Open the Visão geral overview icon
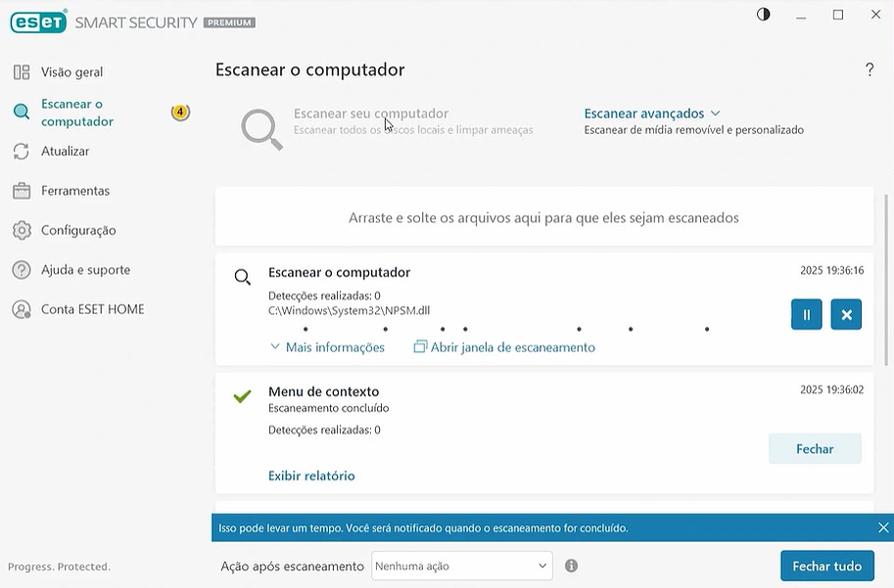The width and height of the screenshot is (894, 588). (22, 72)
